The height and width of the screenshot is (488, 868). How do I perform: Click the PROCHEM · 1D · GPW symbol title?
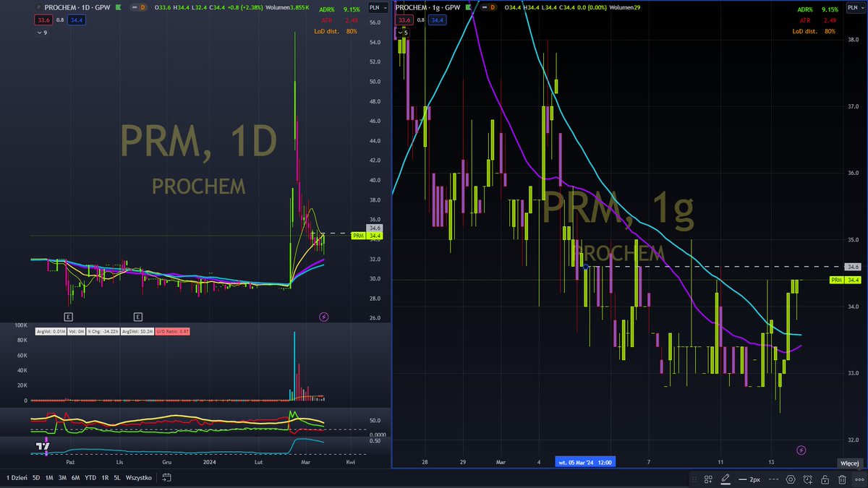77,7
